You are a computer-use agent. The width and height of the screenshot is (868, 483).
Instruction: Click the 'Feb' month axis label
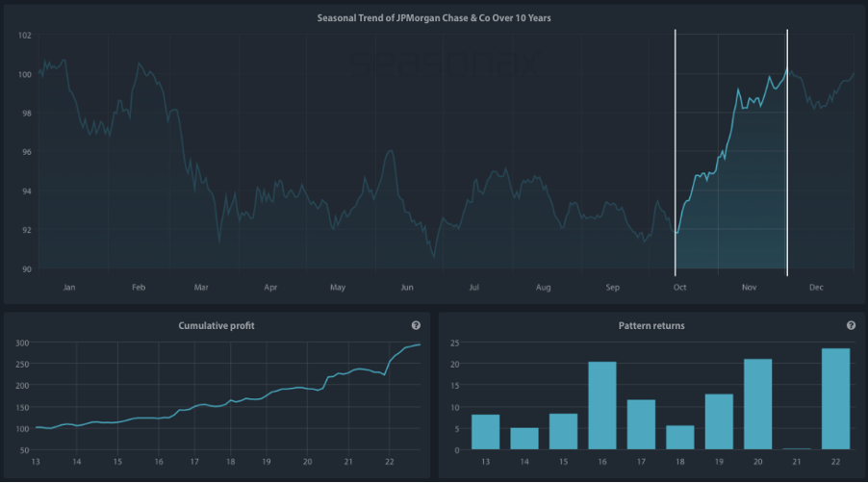139,287
